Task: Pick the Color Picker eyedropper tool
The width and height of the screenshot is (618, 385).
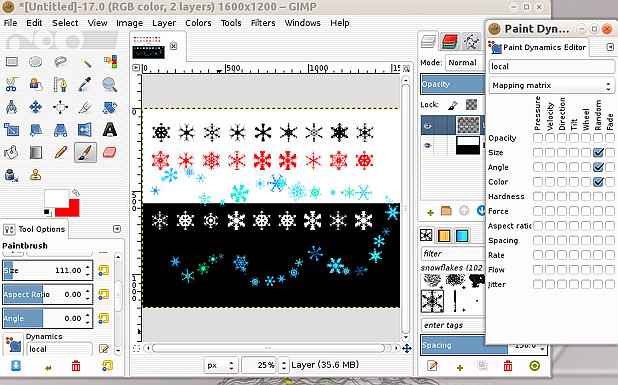Action: pyautogui.click(x=85, y=84)
